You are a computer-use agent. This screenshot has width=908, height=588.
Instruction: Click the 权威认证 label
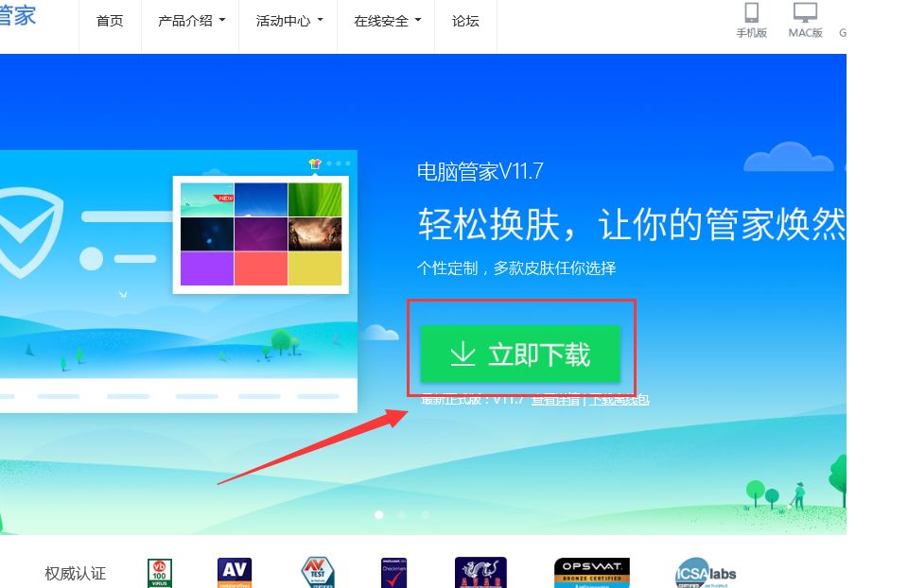76,574
